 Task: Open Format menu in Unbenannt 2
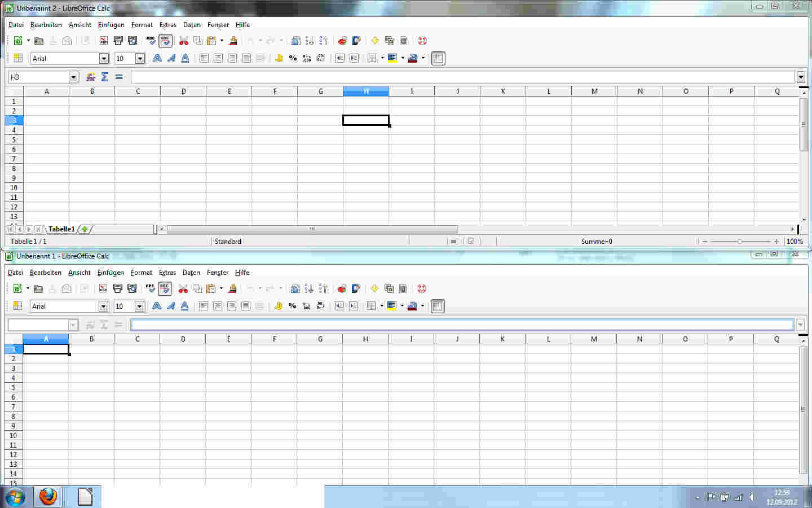point(142,25)
